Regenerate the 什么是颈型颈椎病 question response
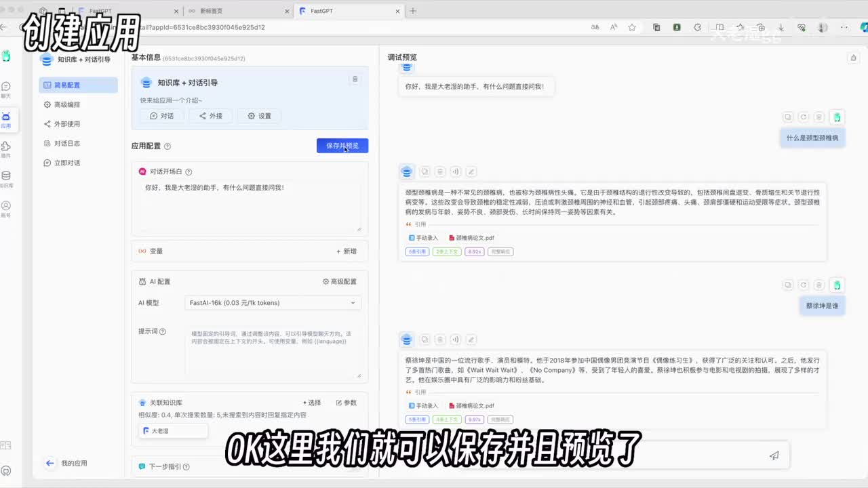The width and height of the screenshot is (868, 488). pyautogui.click(x=804, y=117)
